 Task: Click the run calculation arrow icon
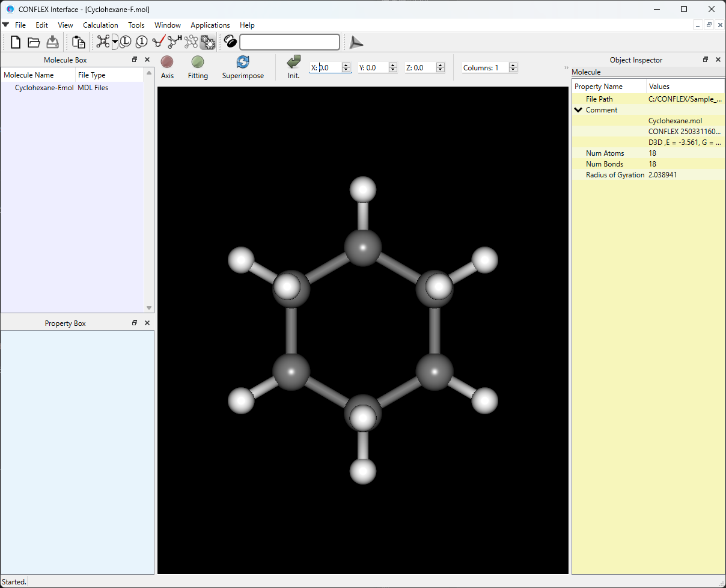pyautogui.click(x=356, y=41)
